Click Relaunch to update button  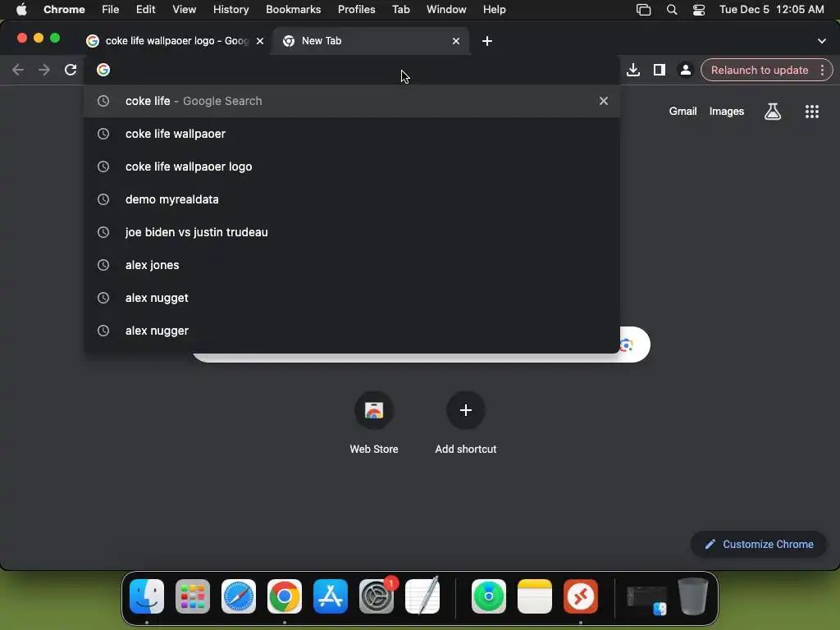coord(759,71)
